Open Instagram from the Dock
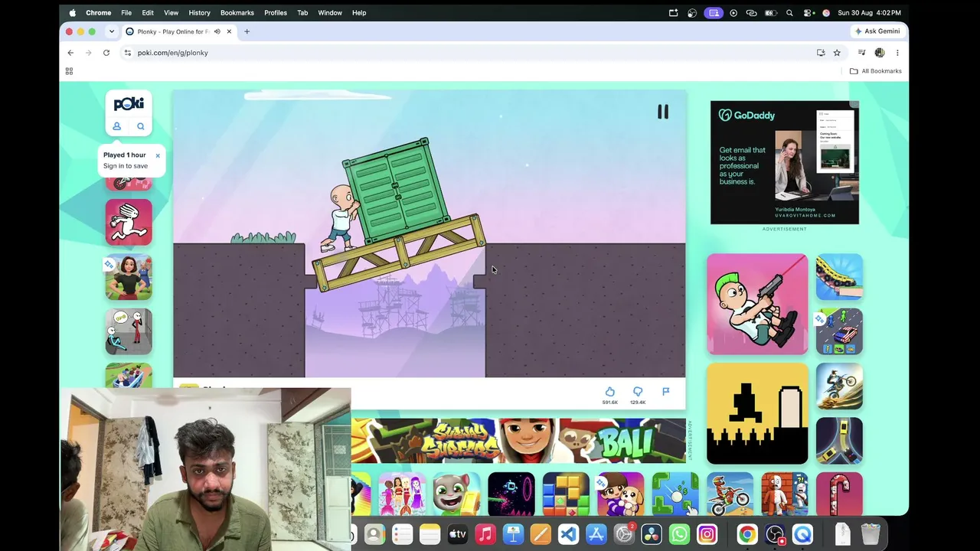The height and width of the screenshot is (551, 980). (707, 534)
